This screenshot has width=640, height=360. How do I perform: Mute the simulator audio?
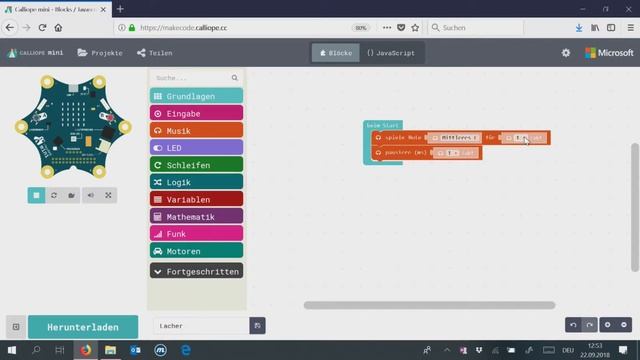pyautogui.click(x=91, y=195)
